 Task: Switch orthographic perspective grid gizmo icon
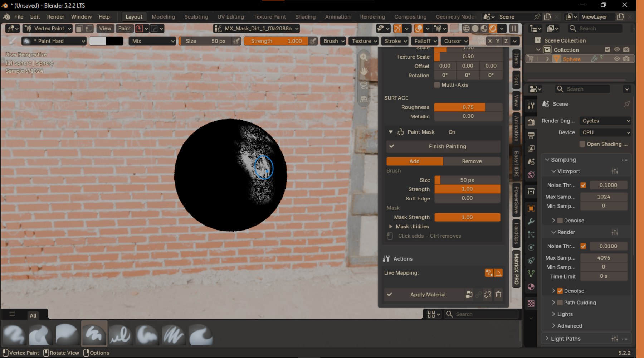coord(364,99)
